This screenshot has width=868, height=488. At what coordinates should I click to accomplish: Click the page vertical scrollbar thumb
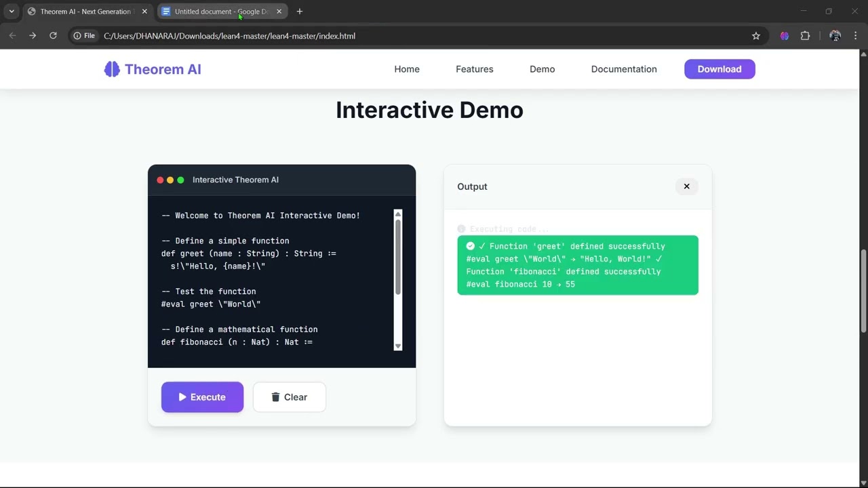863,291
